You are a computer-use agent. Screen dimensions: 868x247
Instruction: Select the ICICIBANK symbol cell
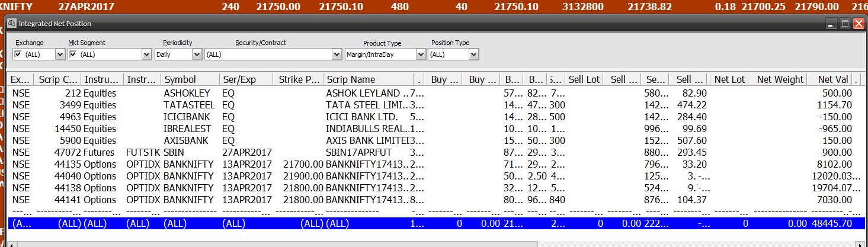[x=187, y=117]
